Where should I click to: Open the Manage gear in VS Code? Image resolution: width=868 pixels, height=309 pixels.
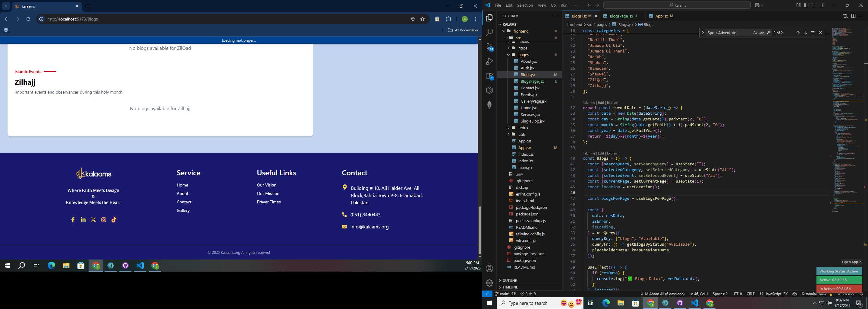pos(489,283)
